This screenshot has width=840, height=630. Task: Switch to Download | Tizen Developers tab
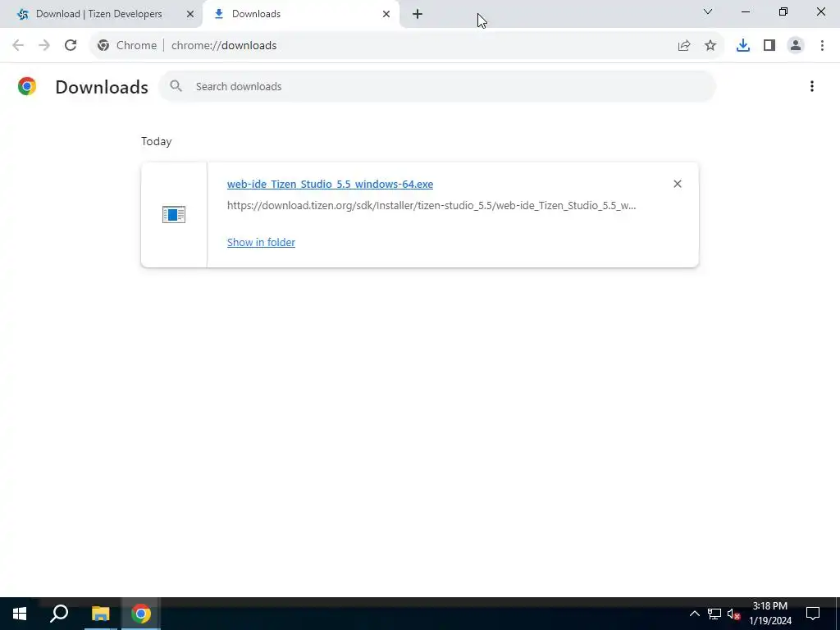pyautogui.click(x=102, y=14)
